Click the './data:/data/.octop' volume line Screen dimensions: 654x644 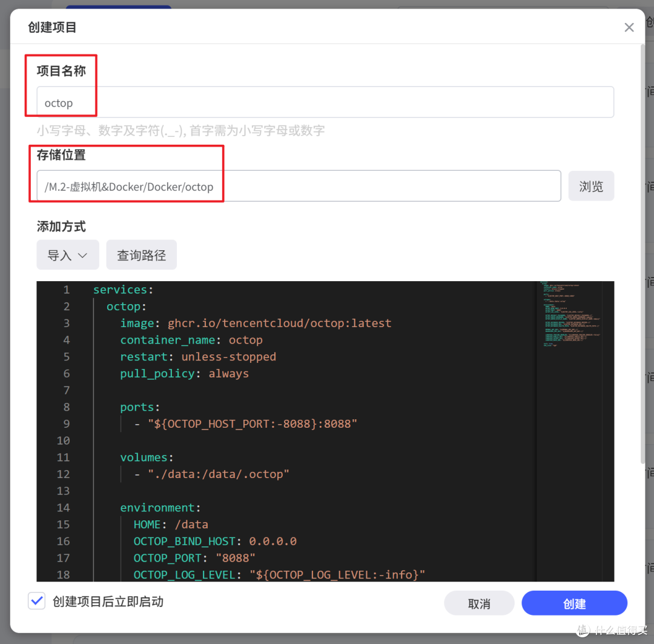point(211,474)
